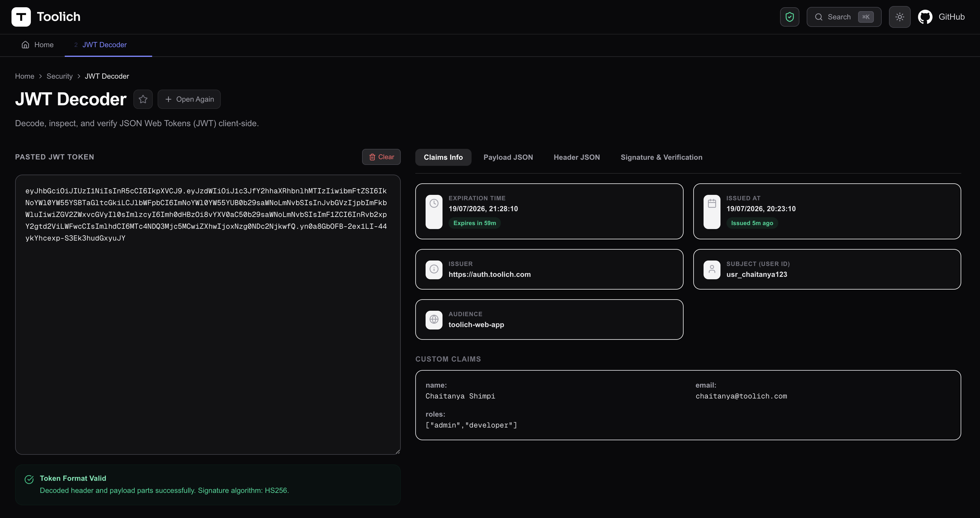
Task: Click the magnifier icon in Search
Action: [x=819, y=17]
